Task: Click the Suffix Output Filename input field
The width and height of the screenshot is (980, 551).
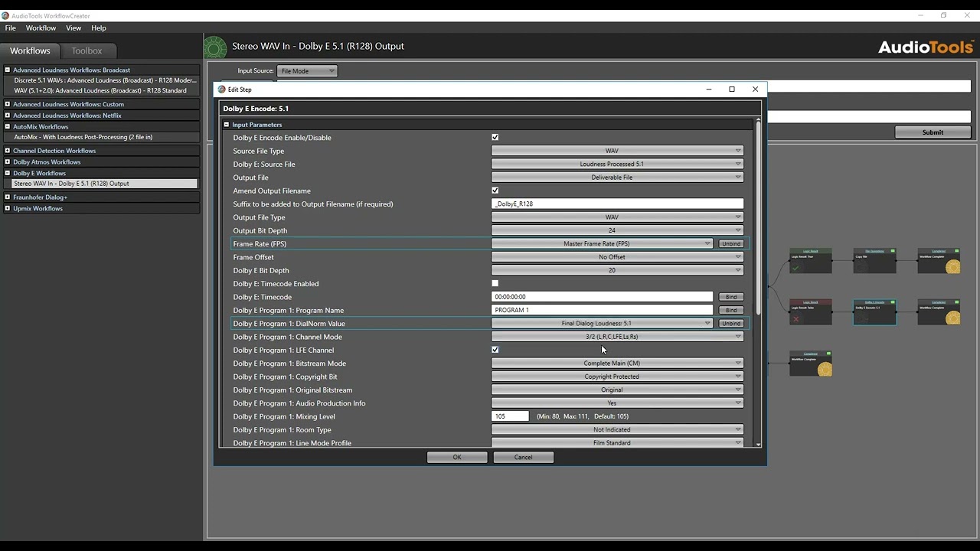Action: [617, 204]
